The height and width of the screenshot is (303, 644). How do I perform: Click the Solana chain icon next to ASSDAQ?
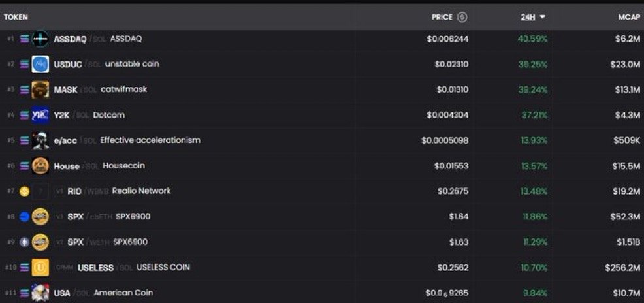pos(25,39)
